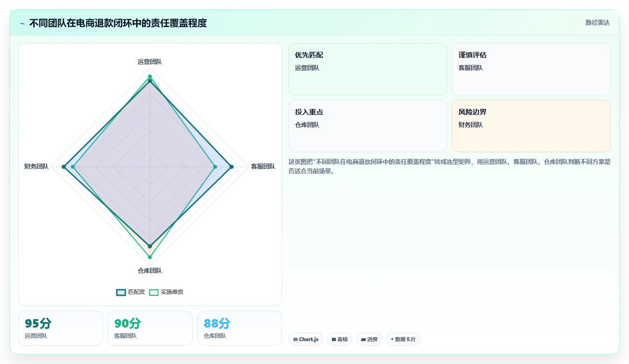Toggle the 实施难度 legend item

[x=166, y=292]
